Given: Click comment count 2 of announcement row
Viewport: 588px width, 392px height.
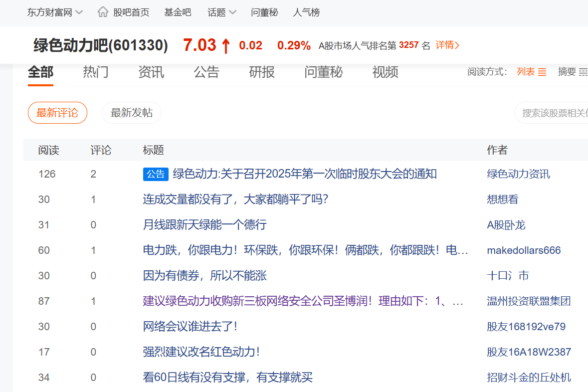Looking at the screenshot, I should (x=93, y=174).
